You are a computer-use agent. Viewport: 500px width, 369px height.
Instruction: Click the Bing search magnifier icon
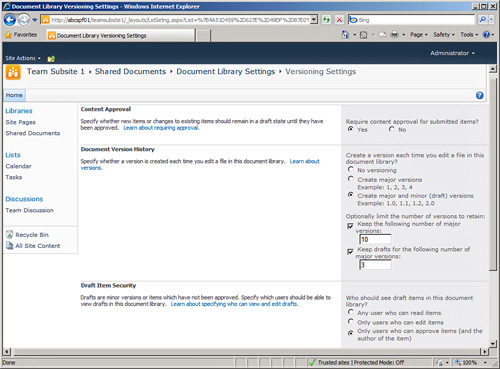482,20
